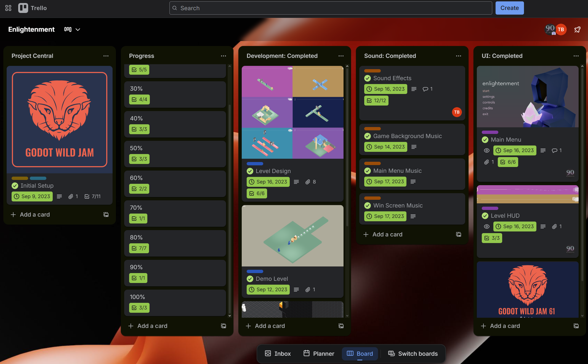Click the rocket automation icon

[x=577, y=29]
